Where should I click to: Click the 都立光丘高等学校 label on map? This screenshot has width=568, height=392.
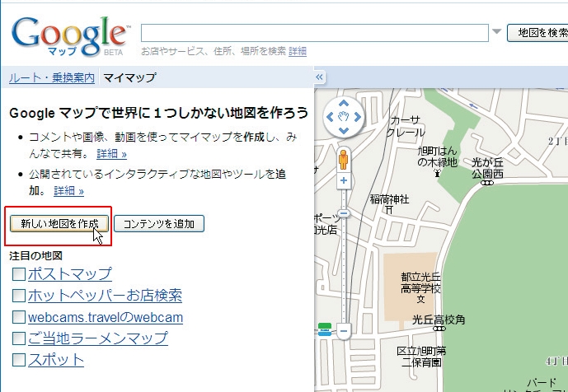[x=420, y=282]
